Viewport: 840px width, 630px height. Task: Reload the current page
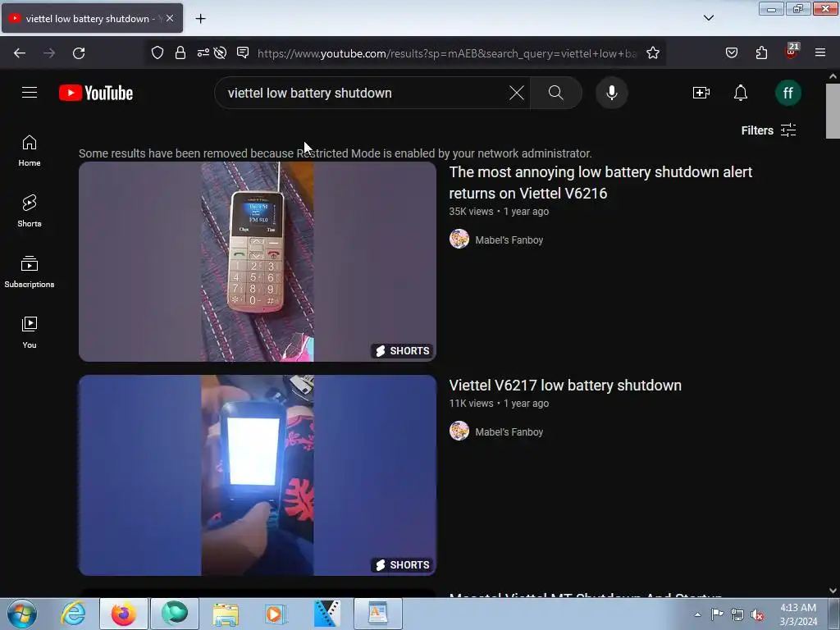79,53
